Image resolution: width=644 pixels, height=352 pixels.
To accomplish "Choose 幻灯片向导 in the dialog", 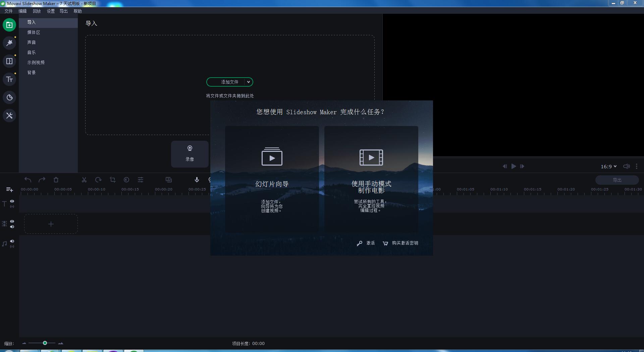I will coord(272,179).
